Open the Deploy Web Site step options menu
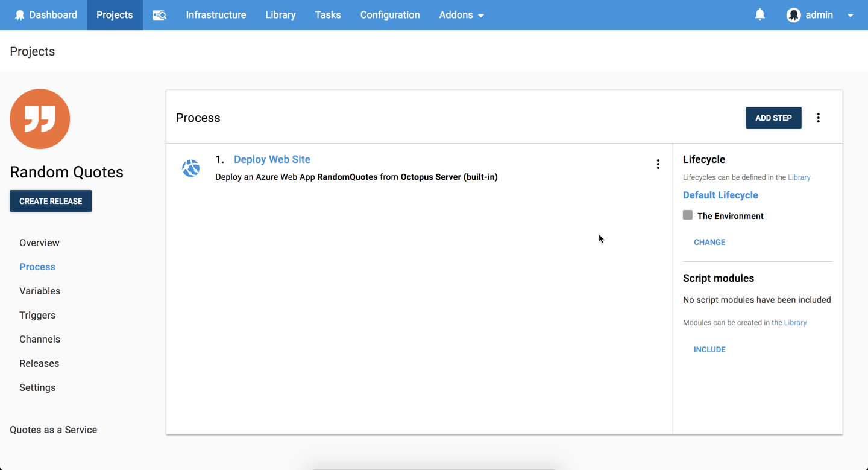The height and width of the screenshot is (470, 868). click(658, 164)
